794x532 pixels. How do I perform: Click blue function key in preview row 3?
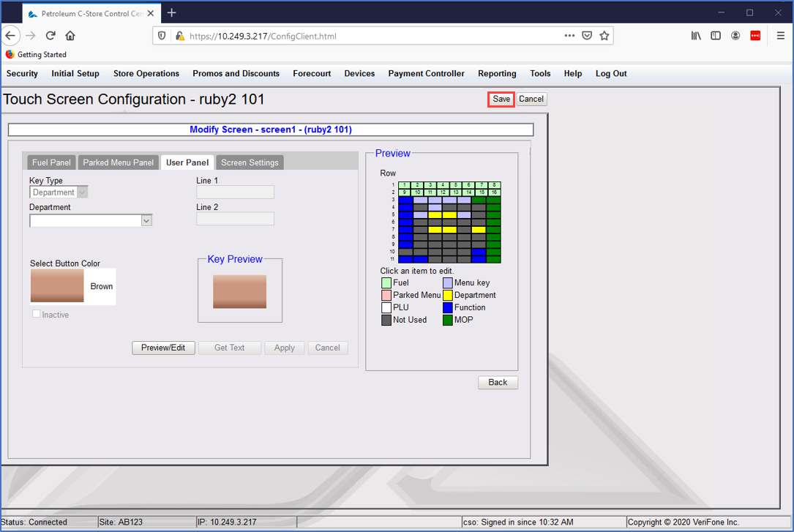pyautogui.click(x=405, y=200)
